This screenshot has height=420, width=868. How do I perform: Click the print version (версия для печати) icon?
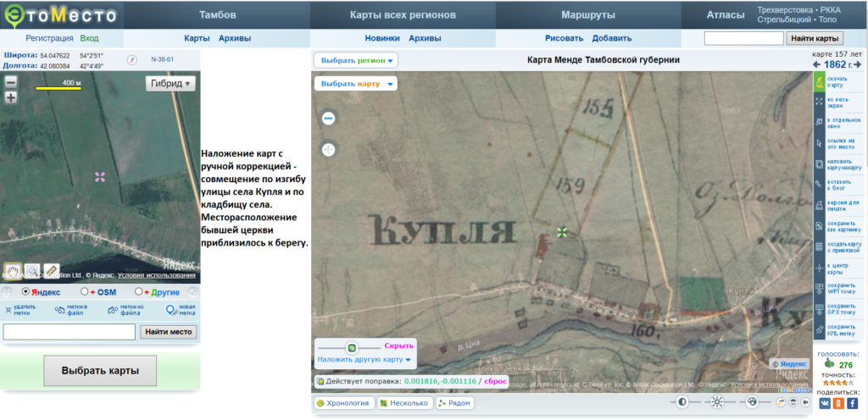[x=820, y=205]
